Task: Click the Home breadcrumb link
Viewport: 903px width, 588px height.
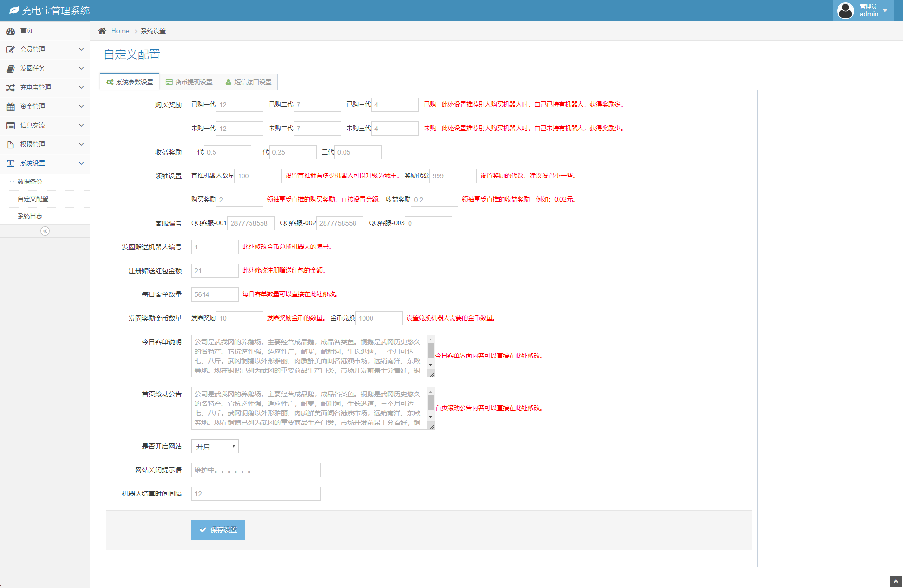Action: (120, 31)
